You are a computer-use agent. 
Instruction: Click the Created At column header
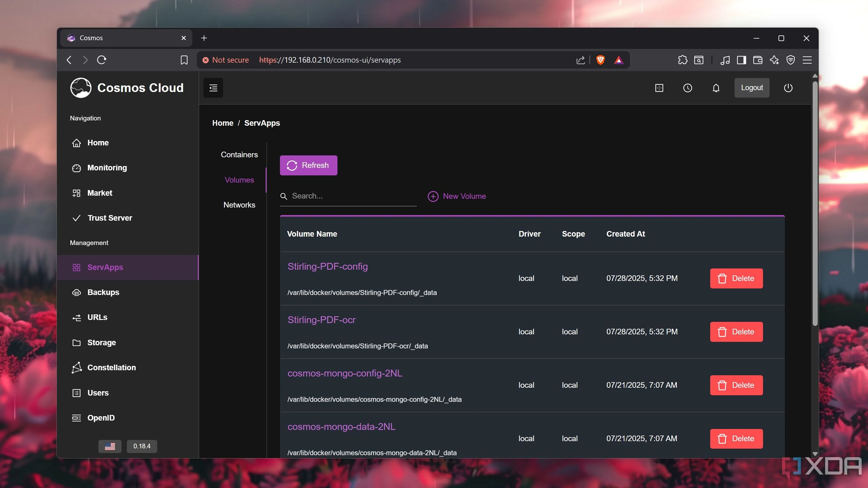tap(626, 234)
